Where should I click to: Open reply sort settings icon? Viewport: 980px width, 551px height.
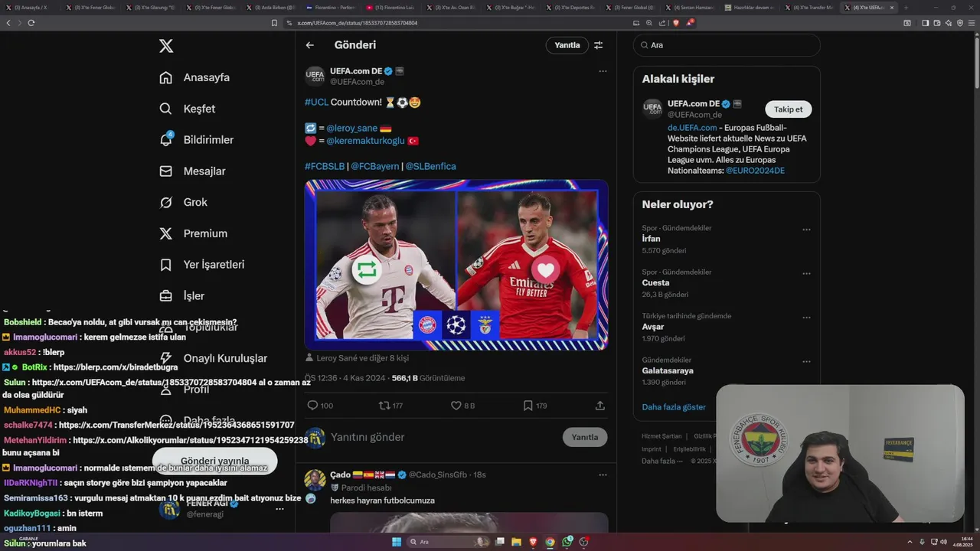pyautogui.click(x=599, y=45)
